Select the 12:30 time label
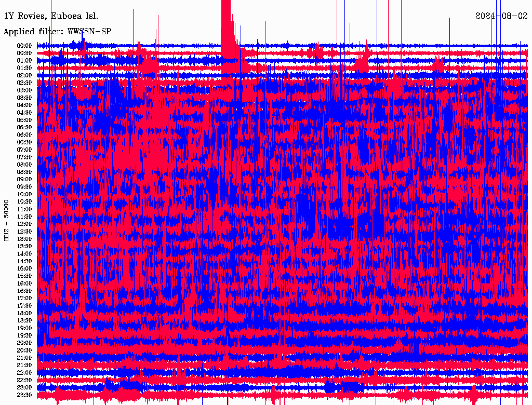 point(24,232)
